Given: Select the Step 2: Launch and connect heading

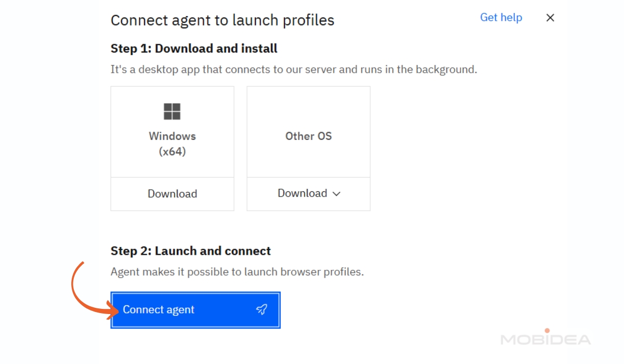Looking at the screenshot, I should [190, 251].
